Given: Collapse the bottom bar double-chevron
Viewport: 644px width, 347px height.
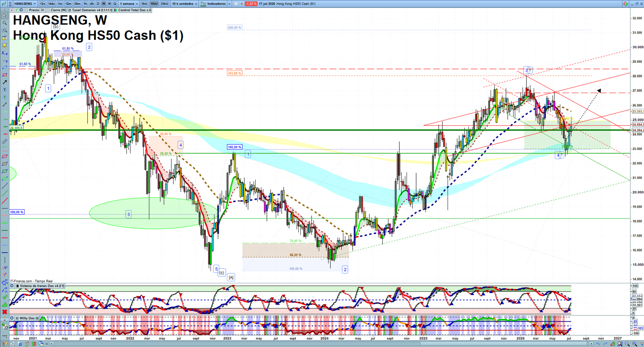Looking at the screenshot, I should pos(47,344).
